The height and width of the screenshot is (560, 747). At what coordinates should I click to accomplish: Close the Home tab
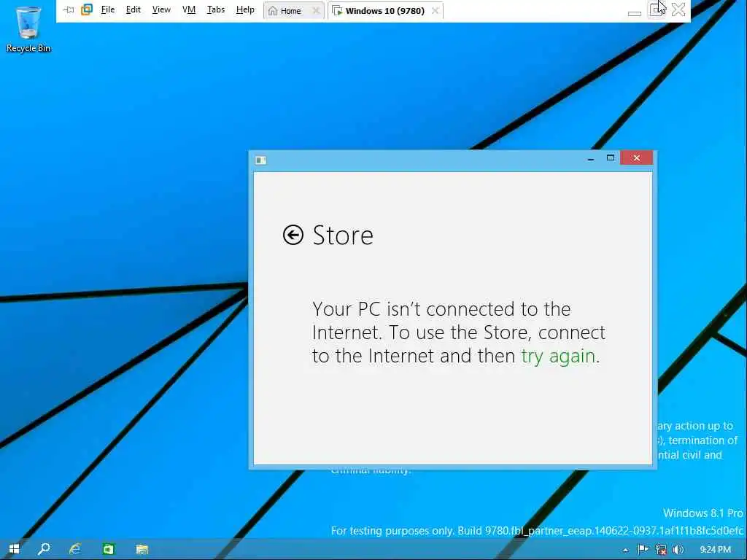316,11
